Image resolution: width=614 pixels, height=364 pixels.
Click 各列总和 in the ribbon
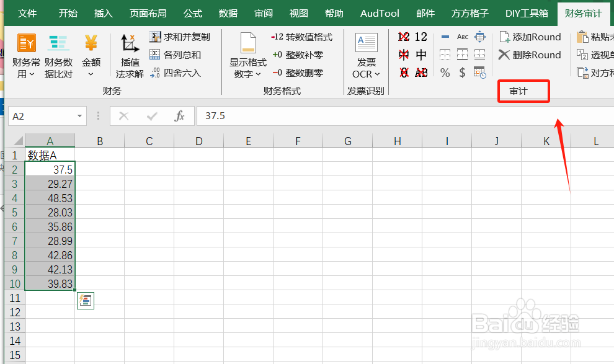[175, 55]
